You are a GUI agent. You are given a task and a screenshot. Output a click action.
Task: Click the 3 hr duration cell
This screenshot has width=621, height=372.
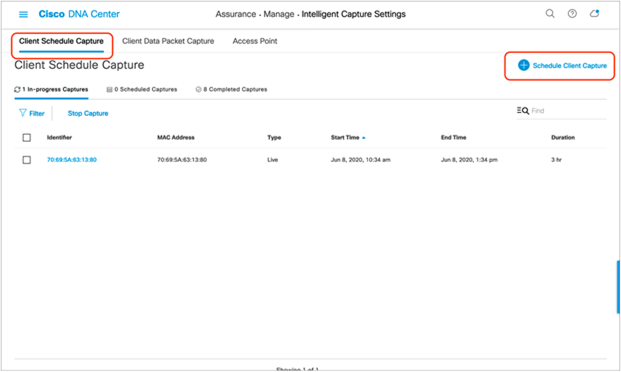pyautogui.click(x=556, y=160)
